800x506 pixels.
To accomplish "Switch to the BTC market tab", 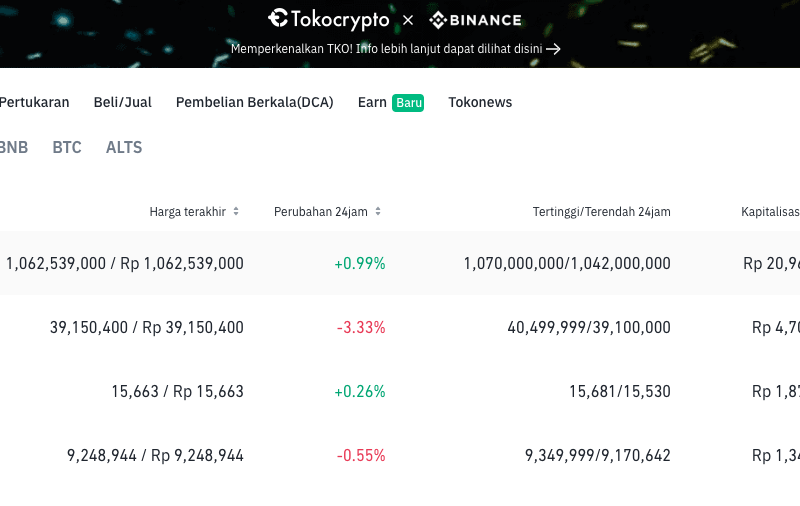I will (x=67, y=147).
